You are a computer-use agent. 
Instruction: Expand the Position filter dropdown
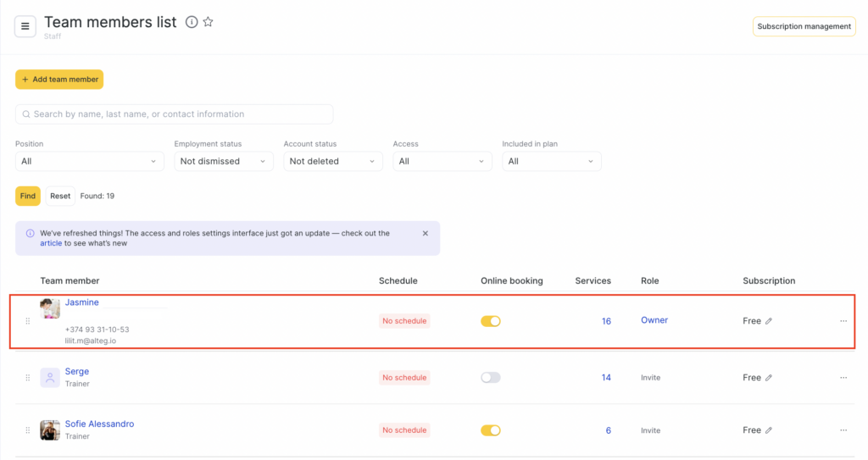tap(90, 161)
